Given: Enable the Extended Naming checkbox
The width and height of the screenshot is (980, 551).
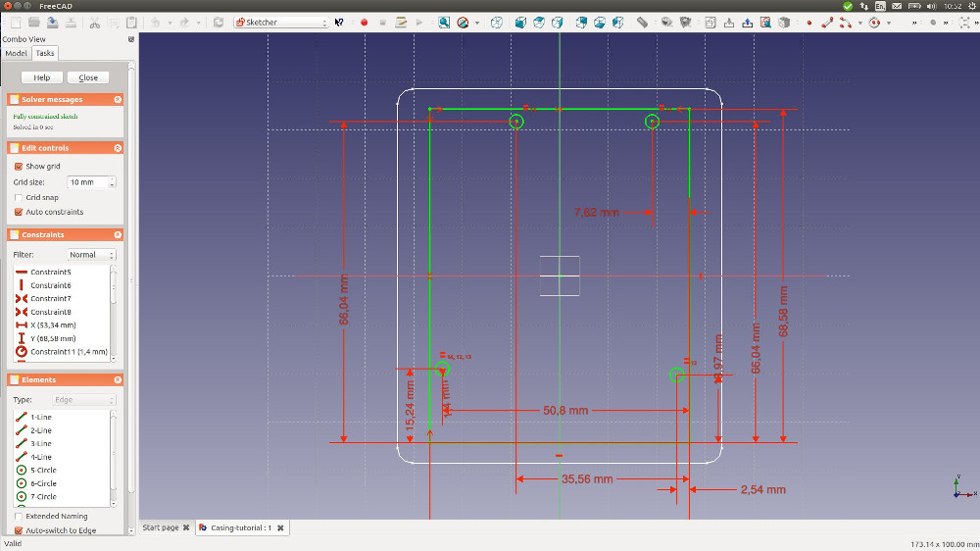Looking at the screenshot, I should pyautogui.click(x=19, y=517).
